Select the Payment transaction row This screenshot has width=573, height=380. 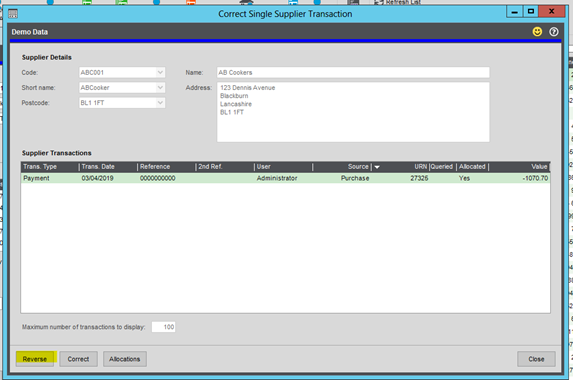pos(285,178)
